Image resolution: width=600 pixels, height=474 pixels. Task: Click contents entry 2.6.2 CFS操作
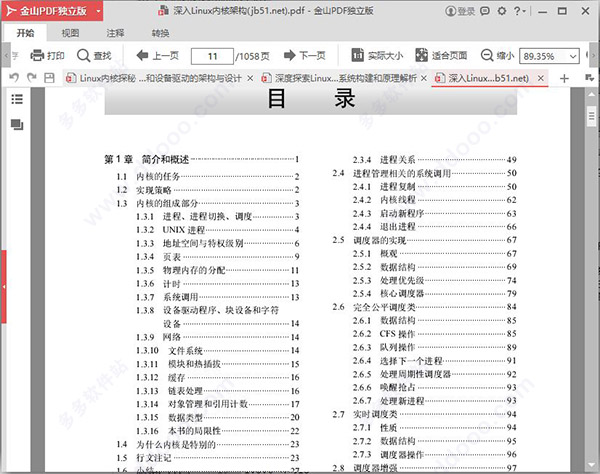coord(434,334)
